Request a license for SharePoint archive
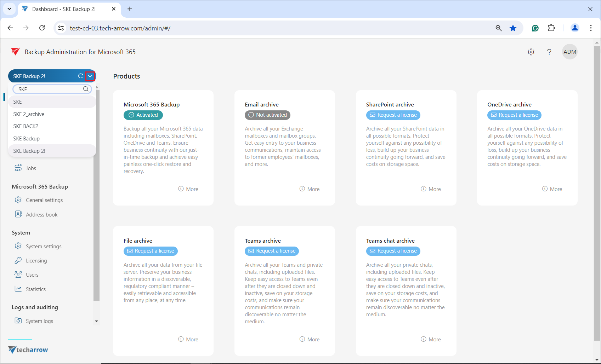Viewport: 601px width, 364px height. [393, 115]
